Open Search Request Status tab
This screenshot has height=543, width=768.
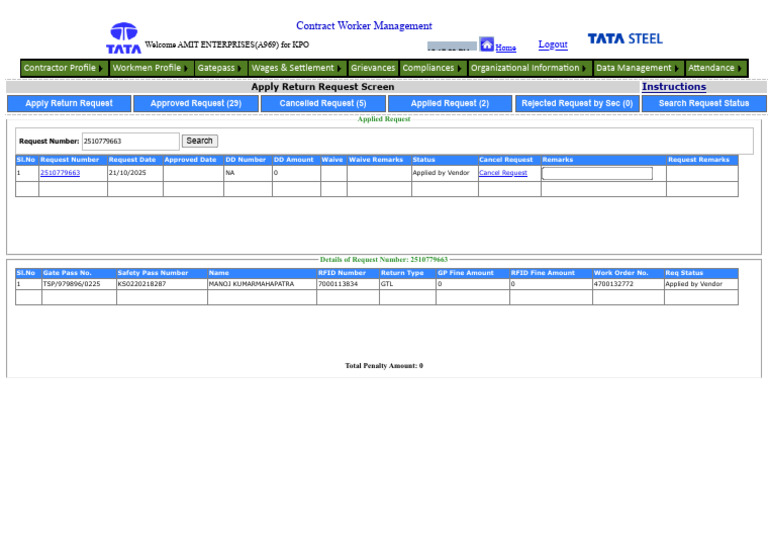704,103
